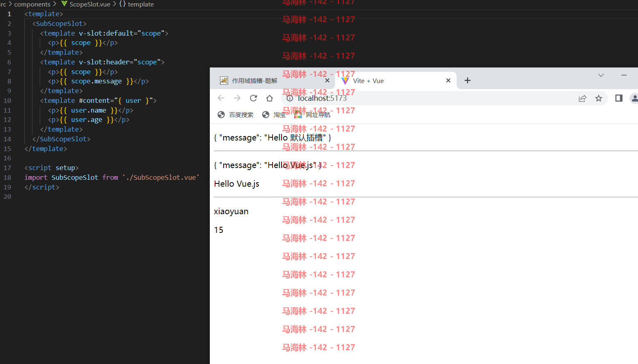Click scope.message in the editor
Screen dimensions: 638x364
96,81
